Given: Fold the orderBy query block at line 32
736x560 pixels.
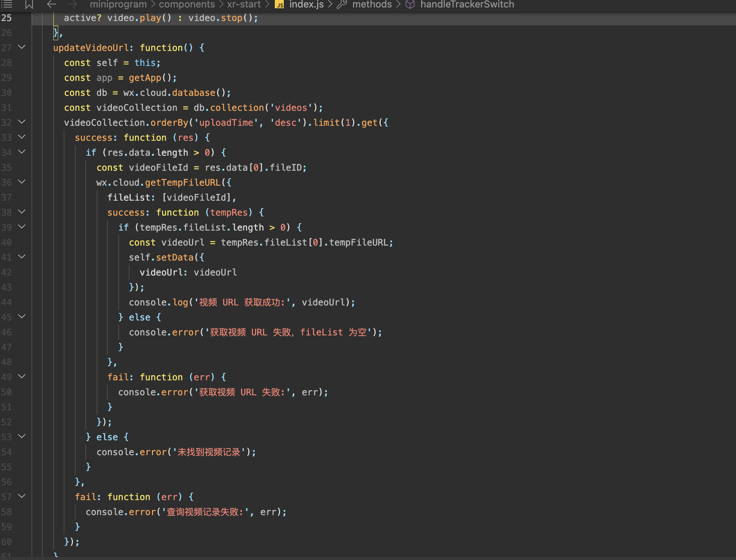Looking at the screenshot, I should (22, 122).
